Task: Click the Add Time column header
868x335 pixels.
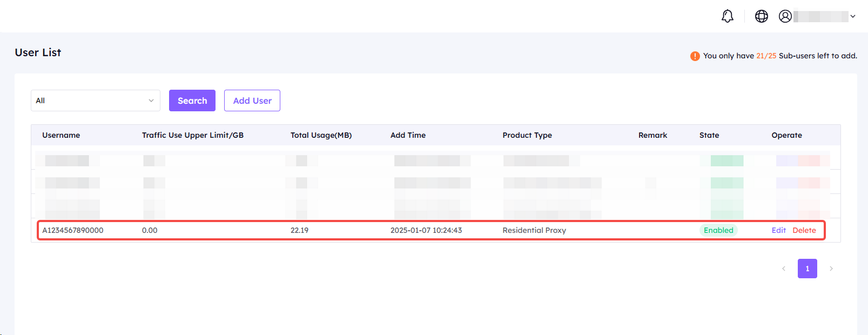Action: click(x=408, y=135)
